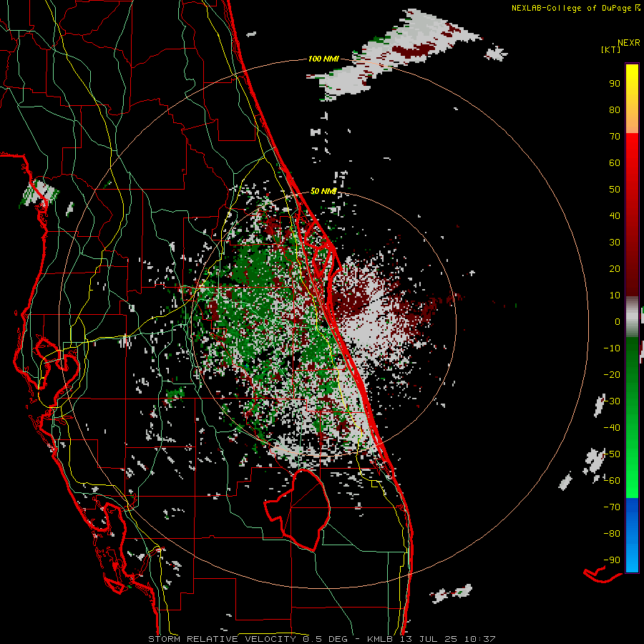The height and width of the screenshot is (644, 644).
Task: Click the -50 value on velocity scale
Action: 612,454
